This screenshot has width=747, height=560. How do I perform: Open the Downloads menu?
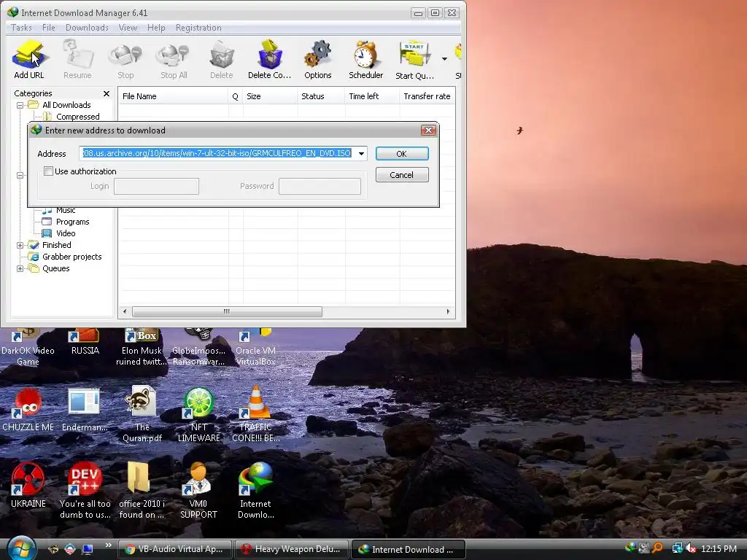pos(88,28)
